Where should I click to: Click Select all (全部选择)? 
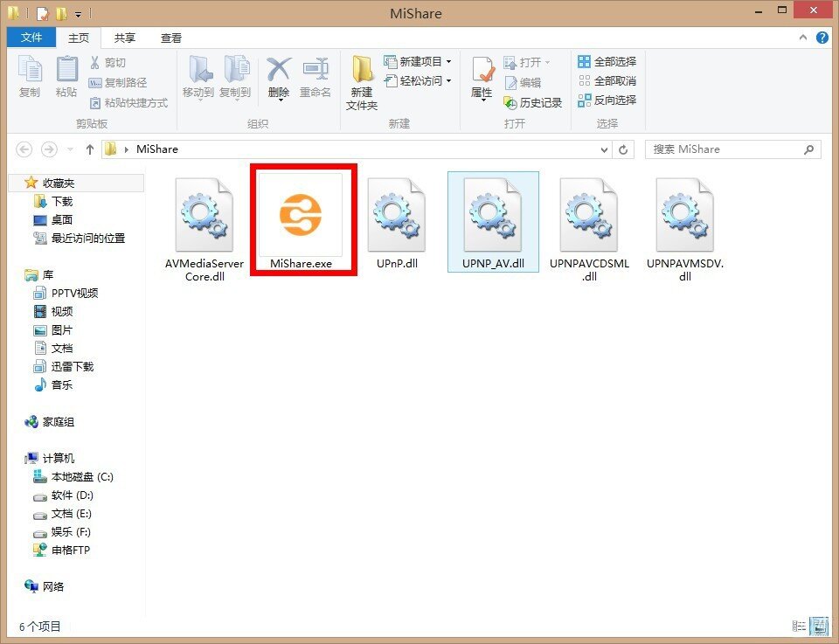click(607, 61)
